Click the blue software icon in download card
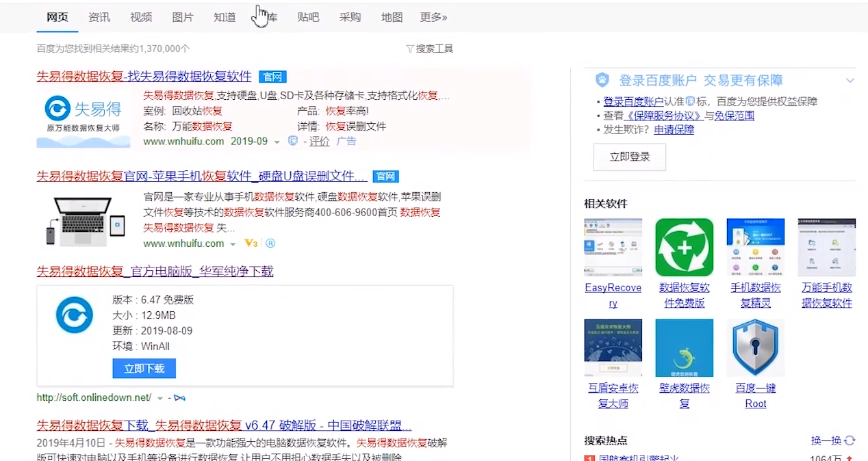 click(x=74, y=316)
